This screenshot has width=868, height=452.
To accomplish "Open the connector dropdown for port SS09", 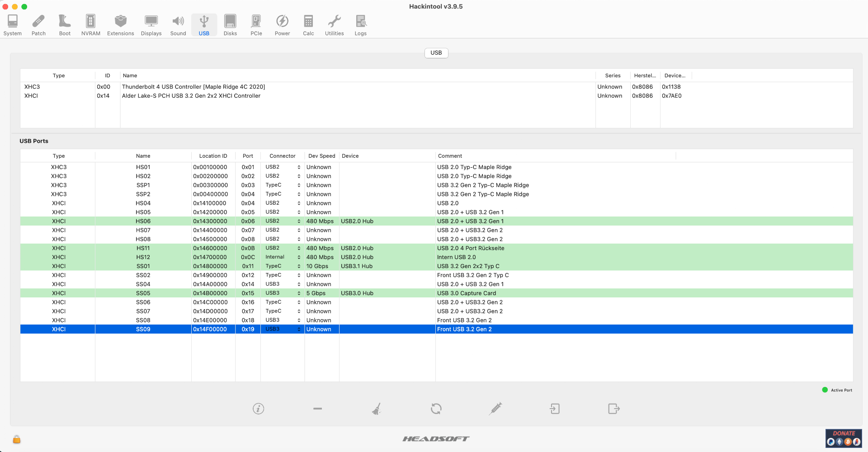I will pyautogui.click(x=283, y=329).
